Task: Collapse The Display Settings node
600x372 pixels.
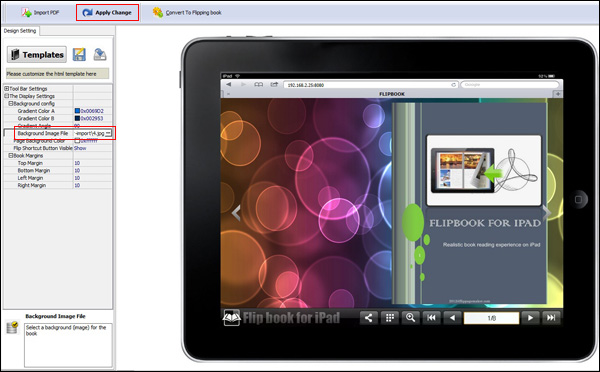Action: coord(7,96)
